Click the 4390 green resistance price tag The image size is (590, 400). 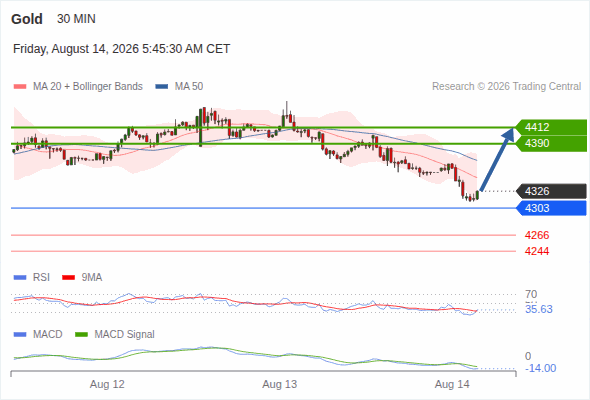(551, 143)
